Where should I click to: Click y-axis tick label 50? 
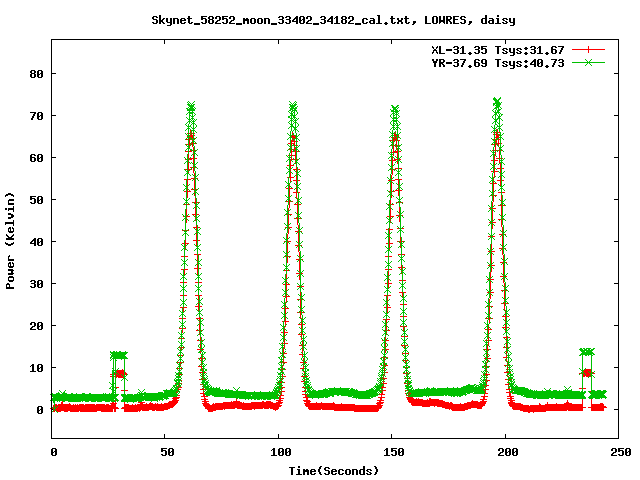[x=36, y=200]
